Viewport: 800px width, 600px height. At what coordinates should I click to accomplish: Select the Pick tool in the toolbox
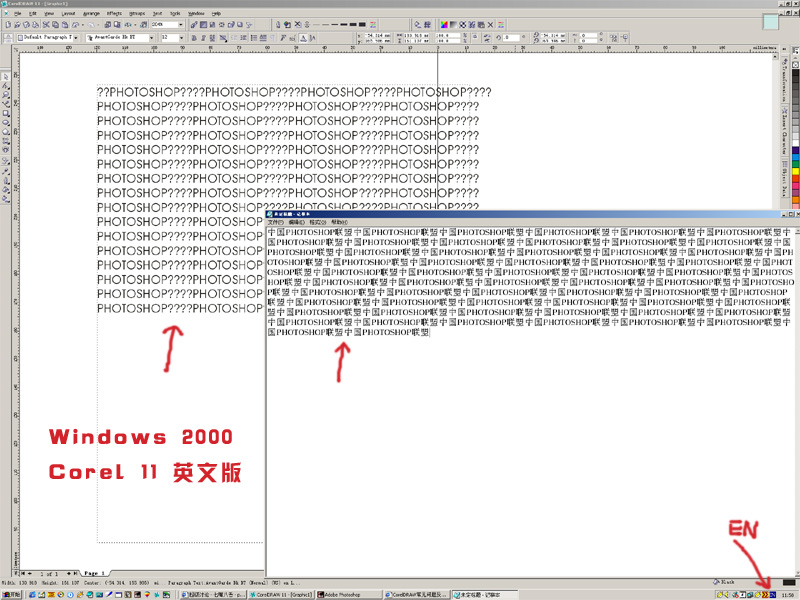tap(6, 77)
